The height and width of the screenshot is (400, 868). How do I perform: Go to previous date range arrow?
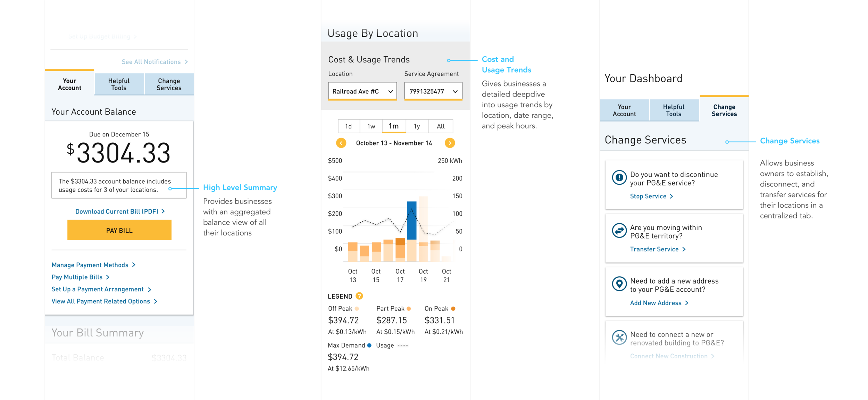[x=341, y=143]
